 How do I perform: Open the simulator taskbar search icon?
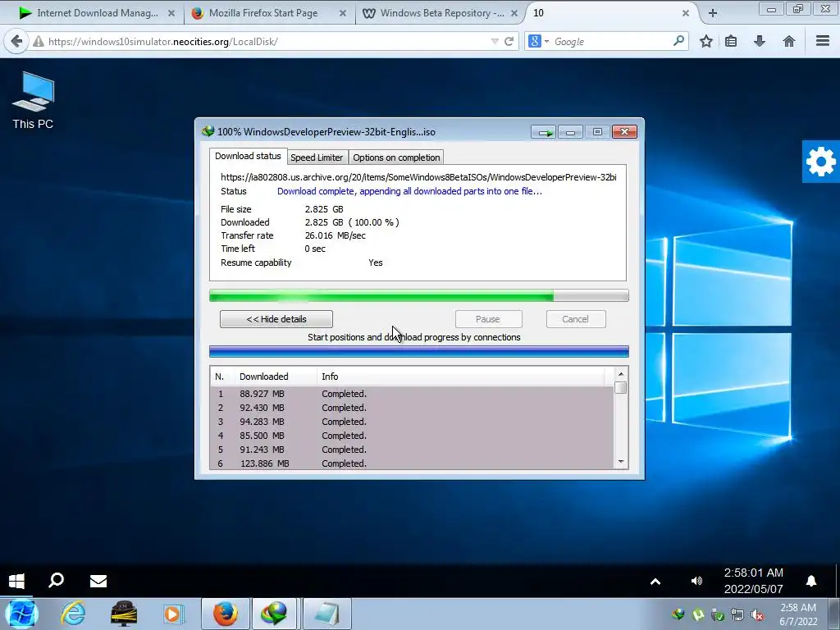pyautogui.click(x=57, y=581)
